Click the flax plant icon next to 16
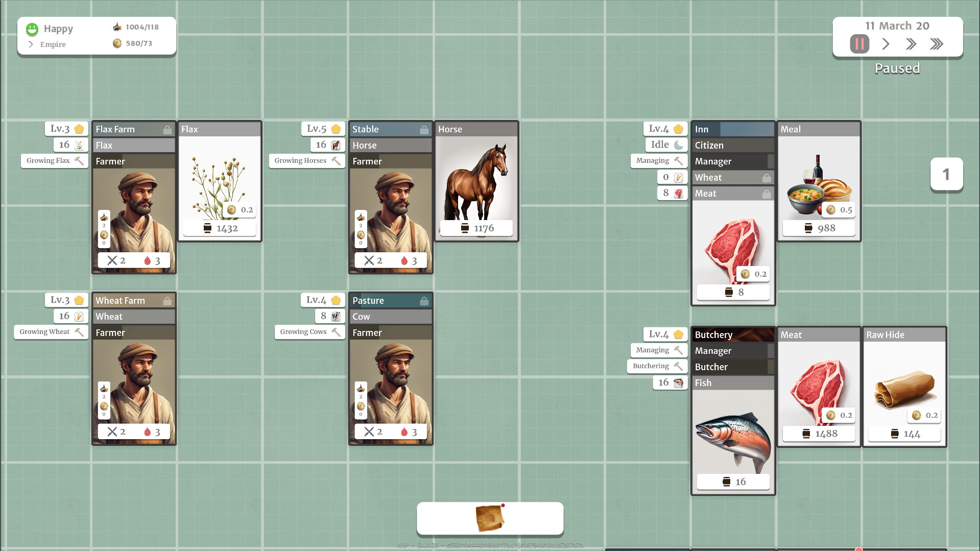Screen dimensions: 980x551 79,145
